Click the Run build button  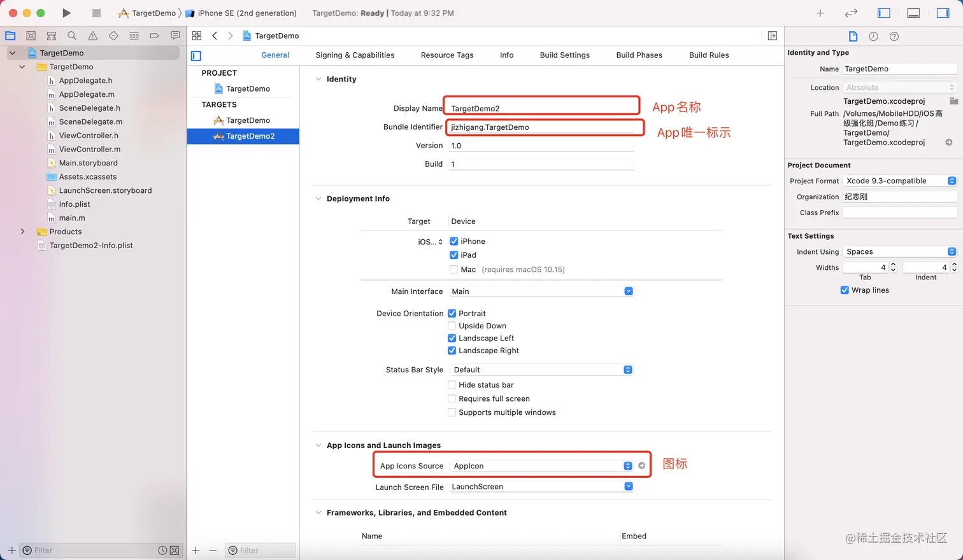pyautogui.click(x=66, y=13)
